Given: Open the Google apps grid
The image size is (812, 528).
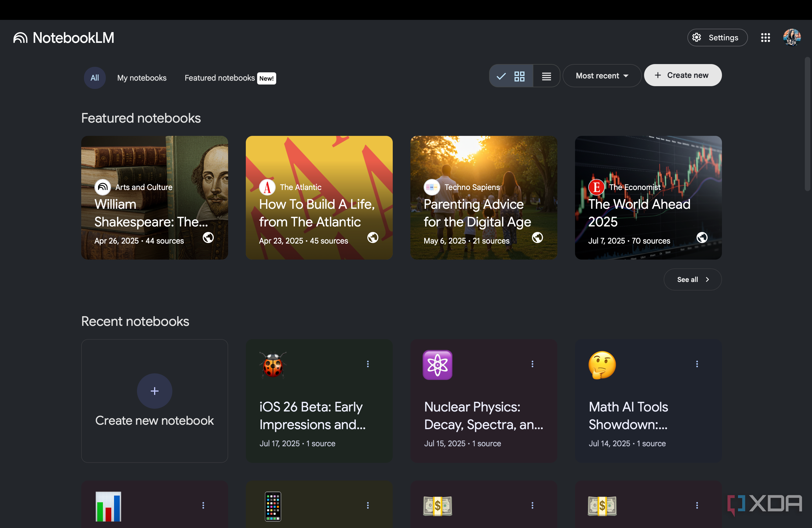Looking at the screenshot, I should (765, 38).
